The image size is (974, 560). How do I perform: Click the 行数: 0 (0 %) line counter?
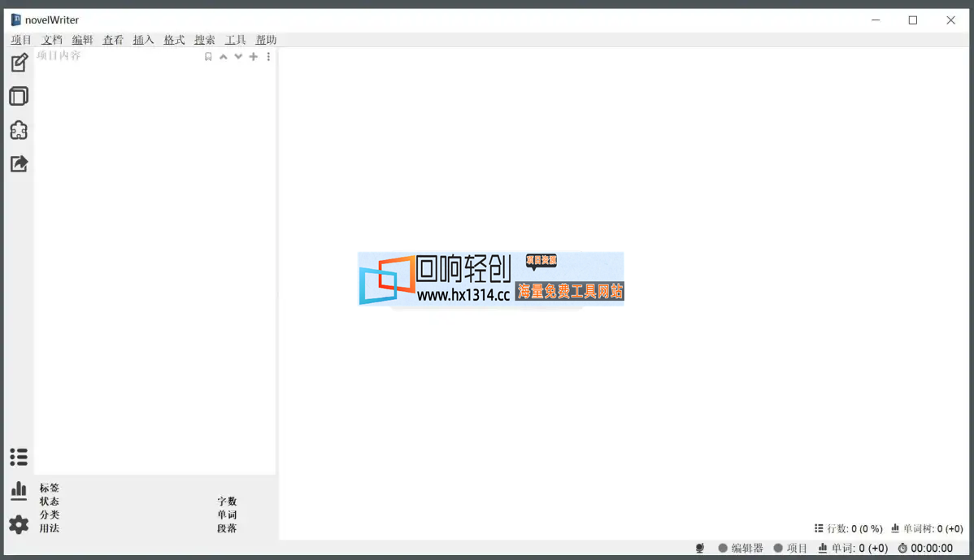tap(849, 529)
